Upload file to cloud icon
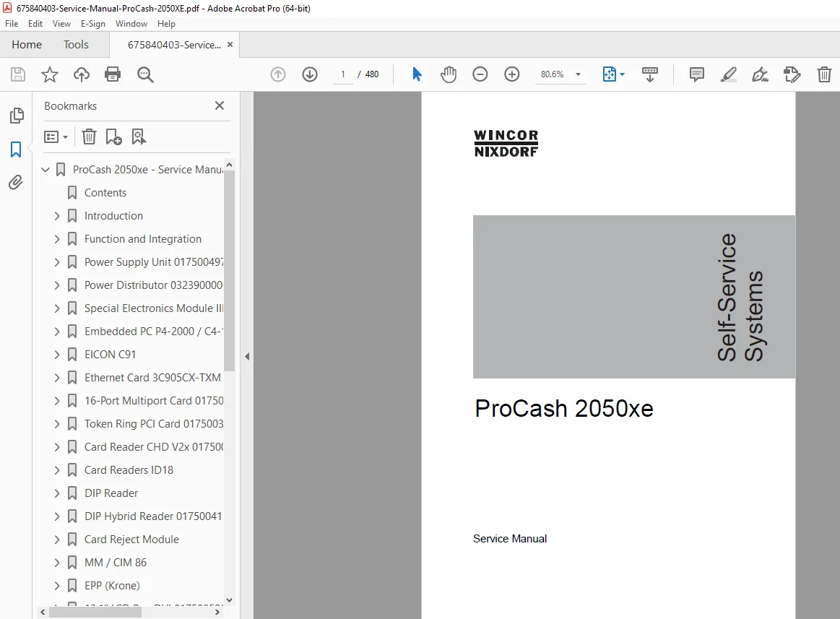Image resolution: width=840 pixels, height=619 pixels. [x=81, y=74]
